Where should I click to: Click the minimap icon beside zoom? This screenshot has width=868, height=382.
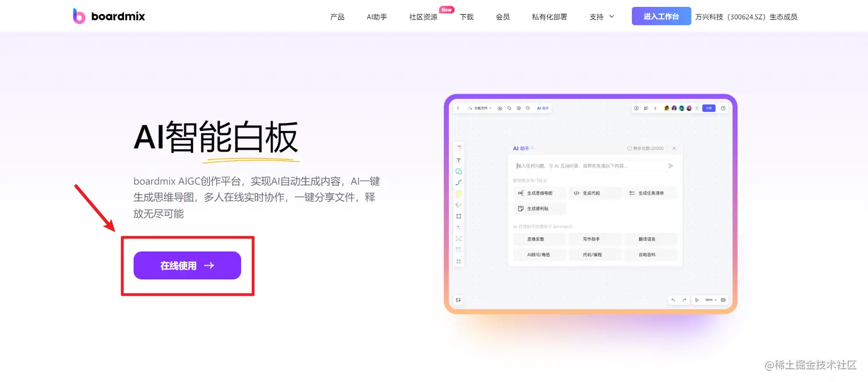click(x=723, y=300)
